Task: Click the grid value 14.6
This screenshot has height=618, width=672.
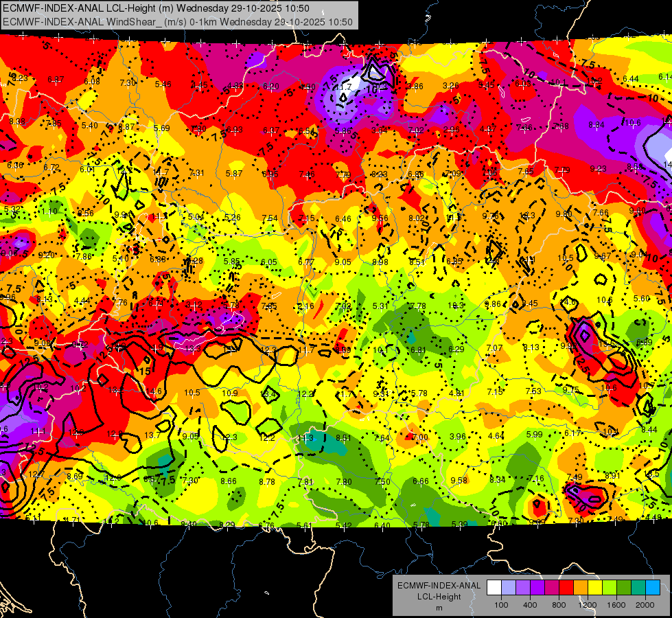Action: point(154,391)
